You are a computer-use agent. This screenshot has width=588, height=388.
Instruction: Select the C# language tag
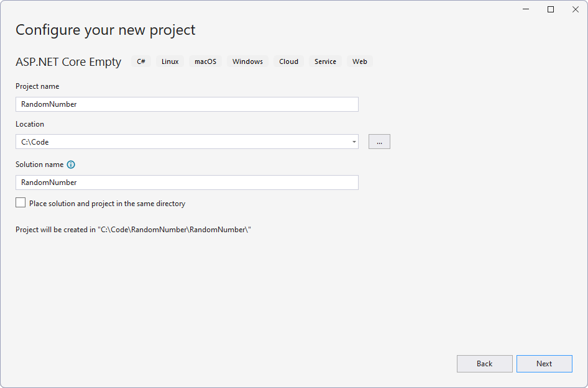(141, 61)
